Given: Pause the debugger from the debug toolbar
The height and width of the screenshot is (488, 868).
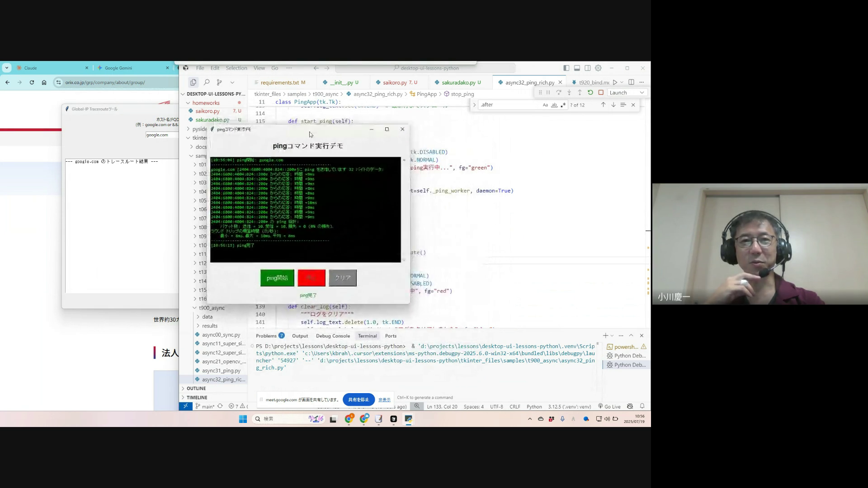Looking at the screenshot, I should [x=548, y=93].
